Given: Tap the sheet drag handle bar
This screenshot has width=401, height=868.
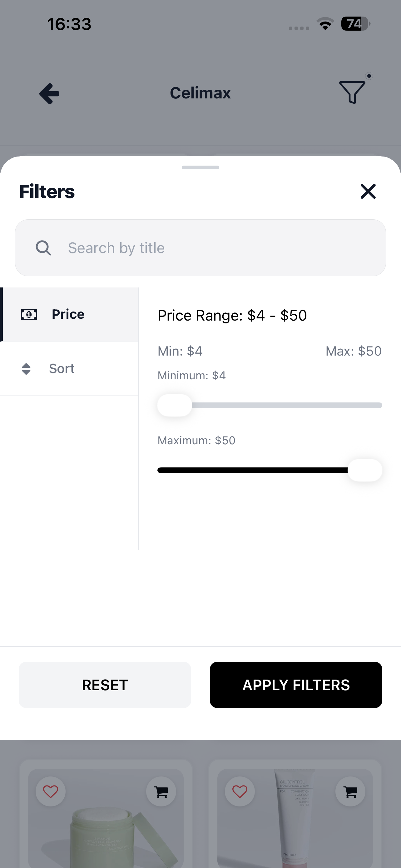Looking at the screenshot, I should 200,167.
